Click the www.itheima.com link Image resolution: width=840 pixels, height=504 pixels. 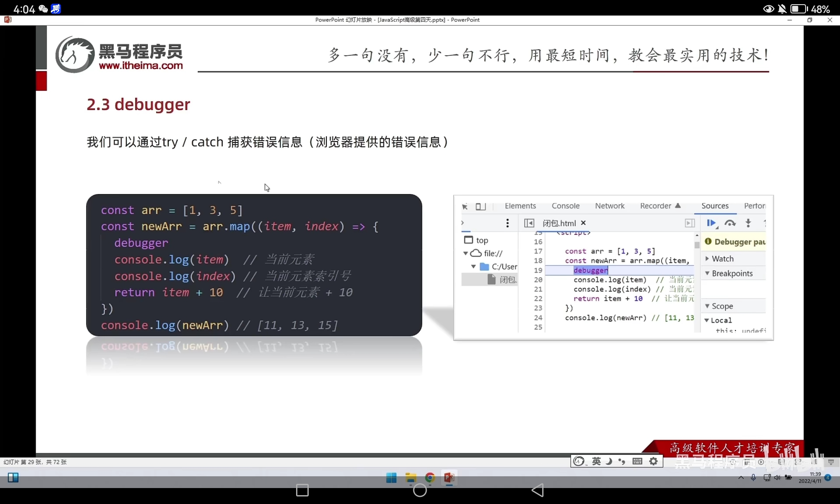[141, 66]
